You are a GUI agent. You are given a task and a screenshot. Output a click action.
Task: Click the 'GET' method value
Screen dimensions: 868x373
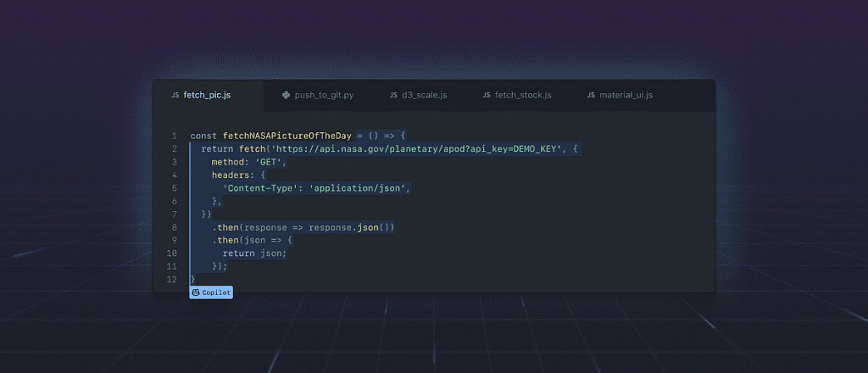coord(269,162)
